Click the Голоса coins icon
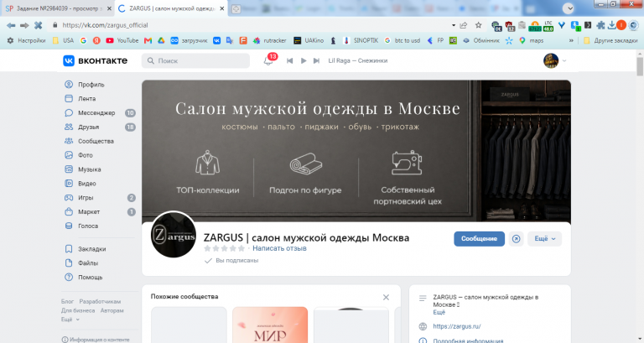 tap(69, 226)
